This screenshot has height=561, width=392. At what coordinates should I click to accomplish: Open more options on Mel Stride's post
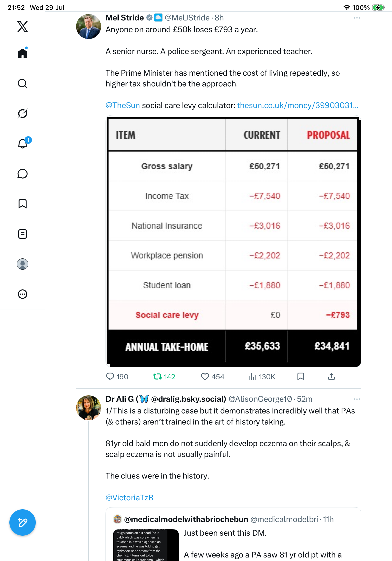(357, 18)
